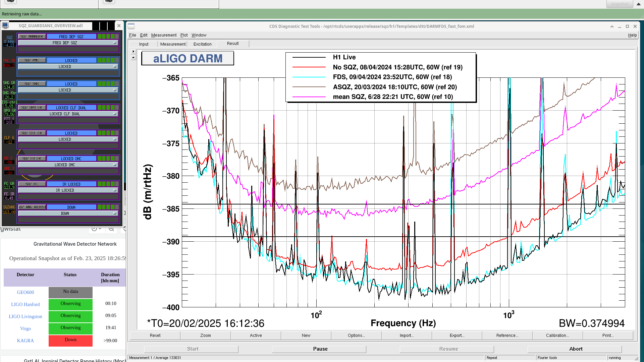Switch to the Measurement tab below the menu bar
This screenshot has width=644, height=362.
point(173,44)
